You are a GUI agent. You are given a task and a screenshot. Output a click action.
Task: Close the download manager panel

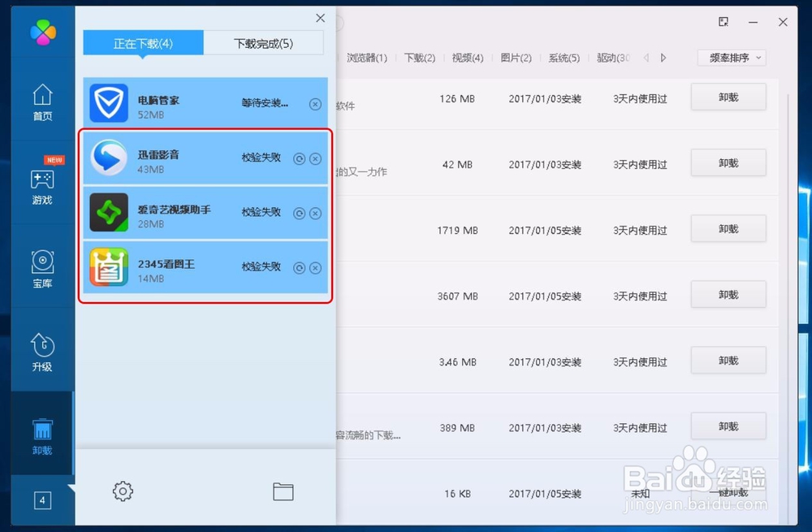[x=321, y=18]
